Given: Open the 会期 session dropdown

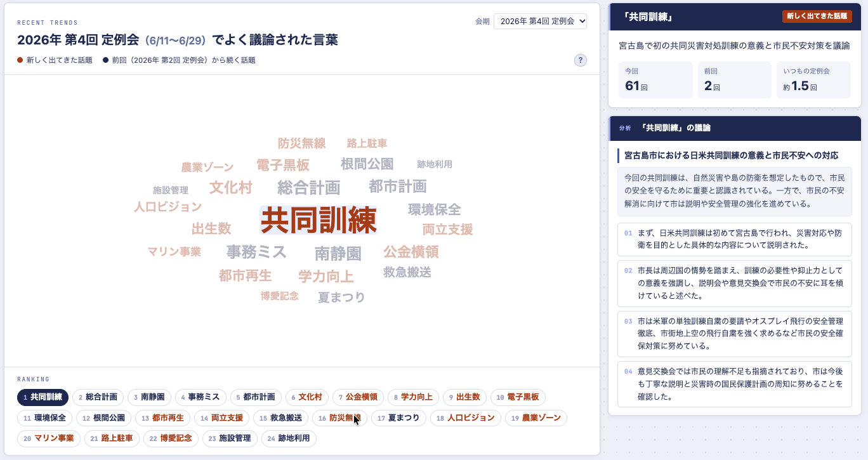Looking at the screenshot, I should (x=540, y=21).
